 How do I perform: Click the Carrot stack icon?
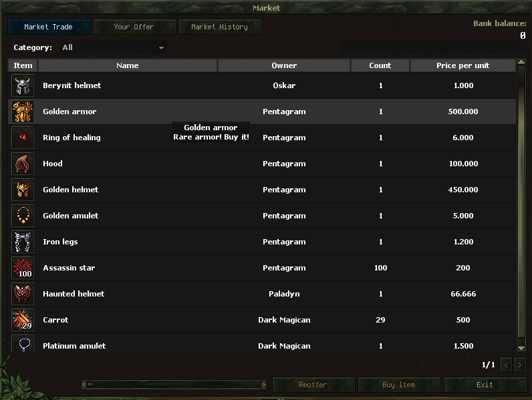pos(23,320)
